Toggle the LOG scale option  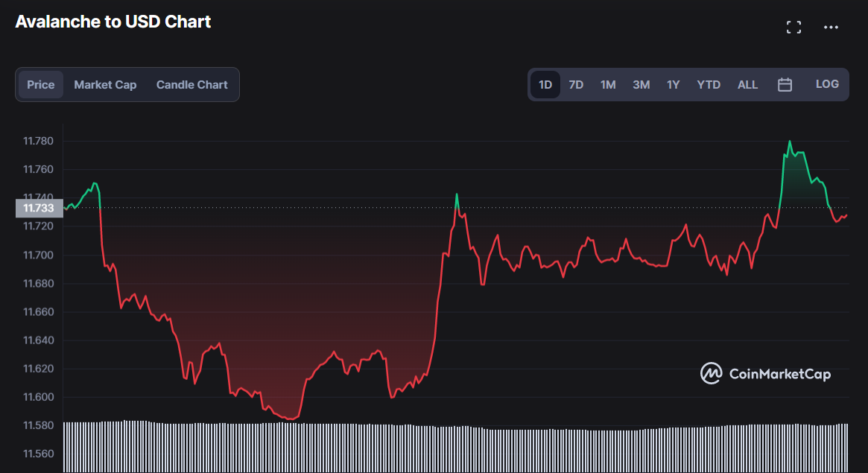[x=827, y=84]
